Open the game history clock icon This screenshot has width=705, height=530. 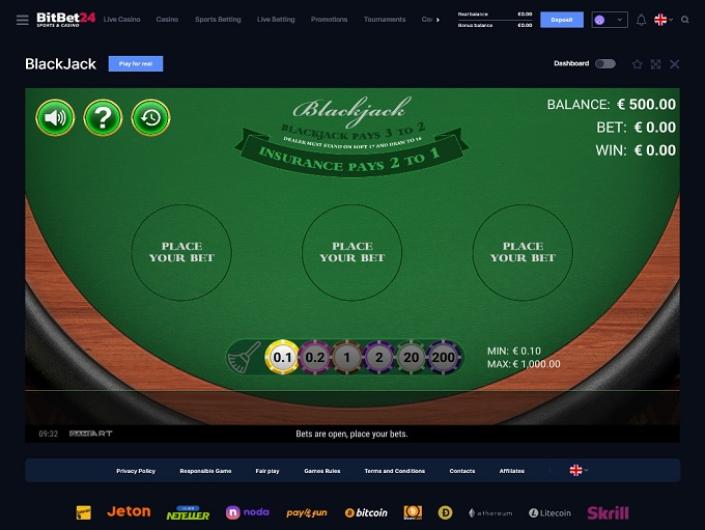151,118
